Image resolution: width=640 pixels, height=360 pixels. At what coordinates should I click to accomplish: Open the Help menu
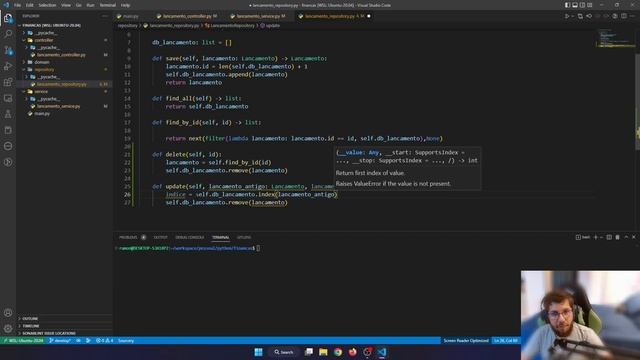tap(125, 5)
